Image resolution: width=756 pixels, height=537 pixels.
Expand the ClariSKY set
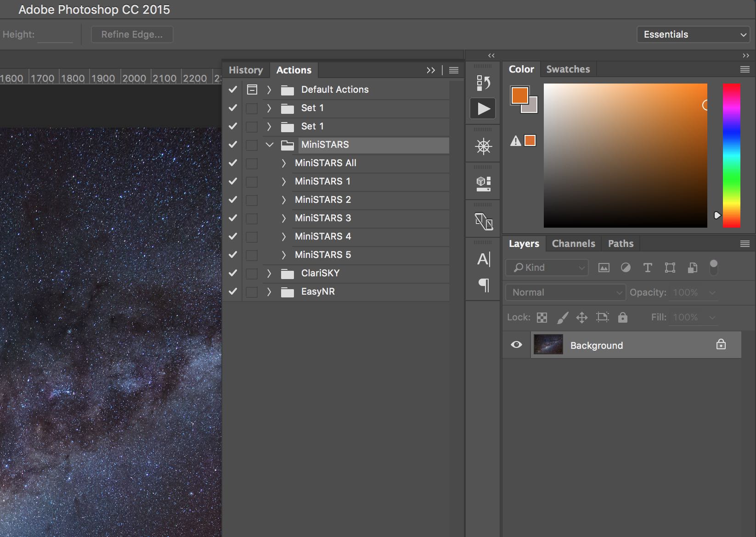point(269,274)
